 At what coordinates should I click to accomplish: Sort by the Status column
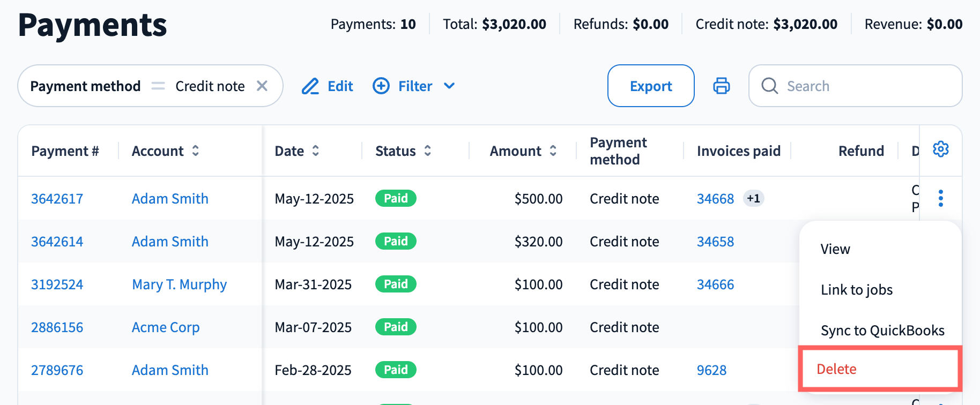428,151
